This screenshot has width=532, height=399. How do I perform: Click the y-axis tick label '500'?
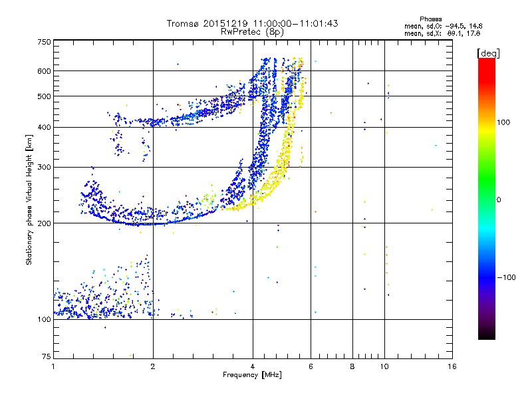tap(44, 96)
